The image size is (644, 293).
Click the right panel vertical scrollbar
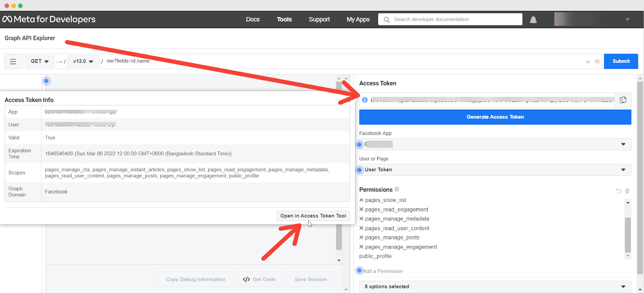pyautogui.click(x=640, y=178)
